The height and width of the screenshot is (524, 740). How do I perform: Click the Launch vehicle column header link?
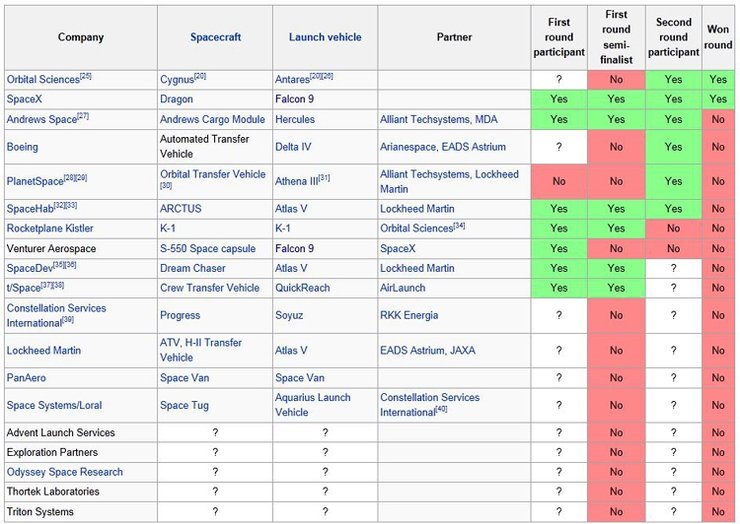click(x=325, y=38)
